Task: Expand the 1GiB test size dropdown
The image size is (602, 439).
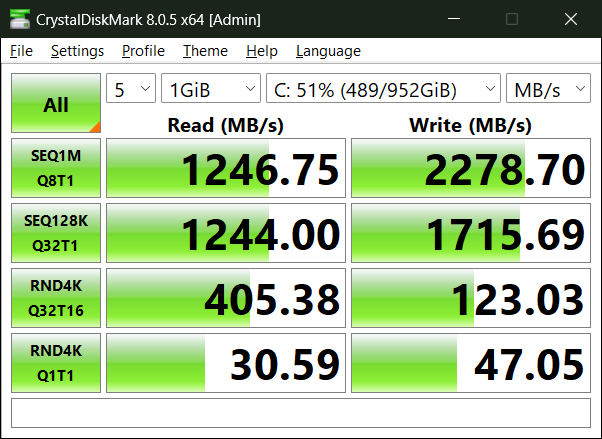Action: [210, 89]
